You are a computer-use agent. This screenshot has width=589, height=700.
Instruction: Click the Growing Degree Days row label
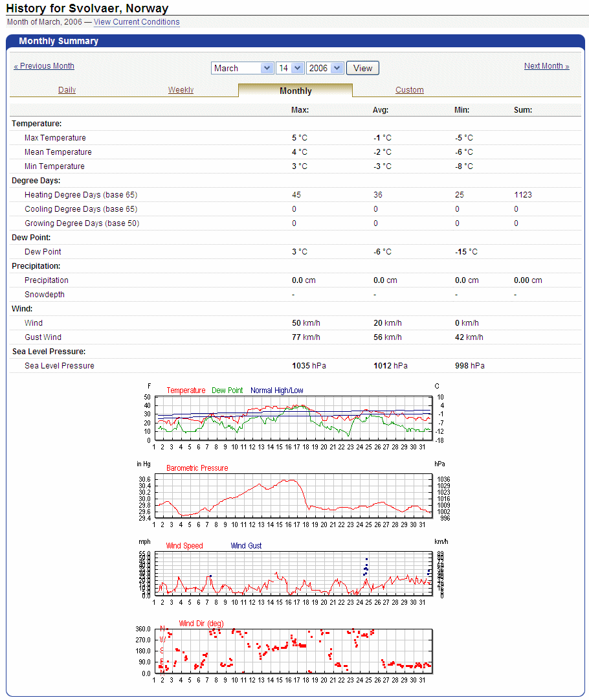coord(82,223)
